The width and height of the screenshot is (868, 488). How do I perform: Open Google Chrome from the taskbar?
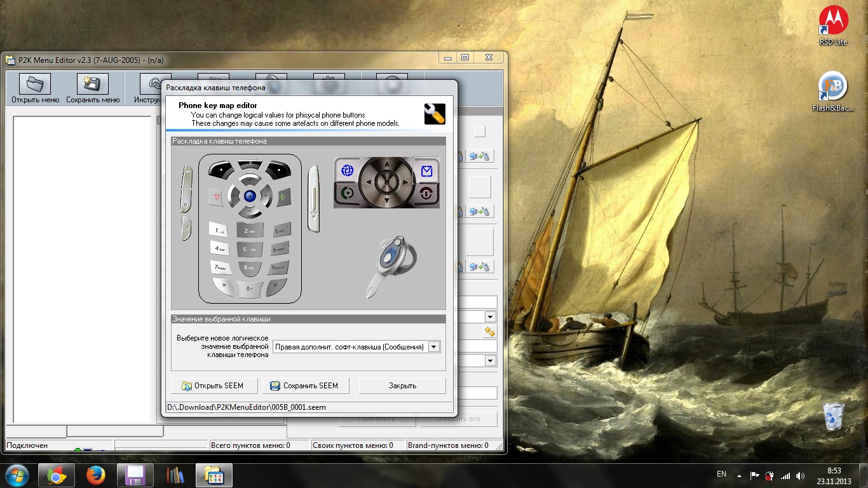point(56,475)
